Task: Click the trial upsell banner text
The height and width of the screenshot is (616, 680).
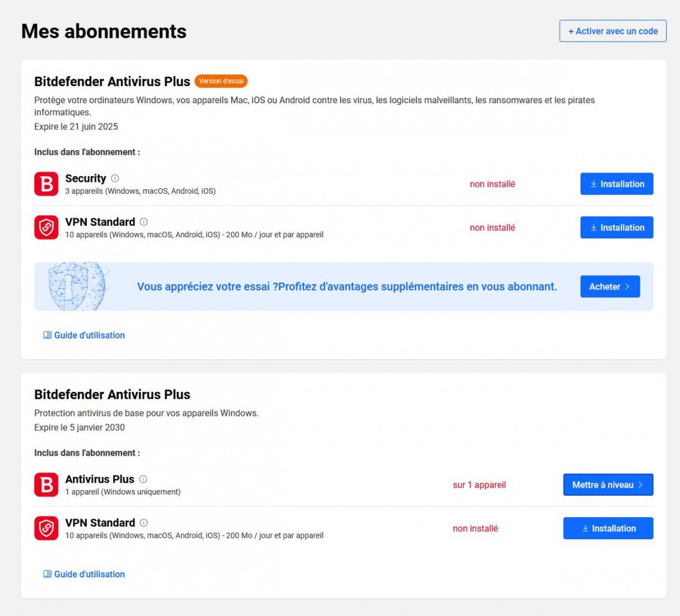Action: [347, 286]
